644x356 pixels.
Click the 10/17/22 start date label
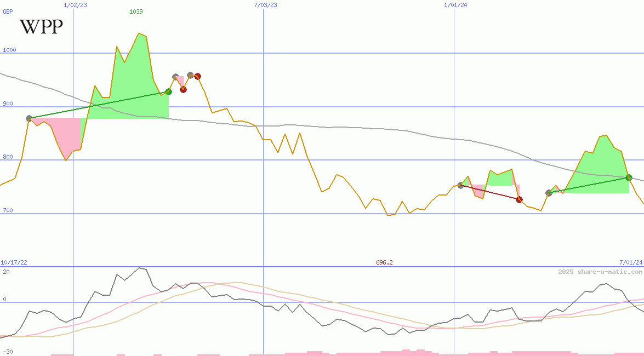[14, 262]
